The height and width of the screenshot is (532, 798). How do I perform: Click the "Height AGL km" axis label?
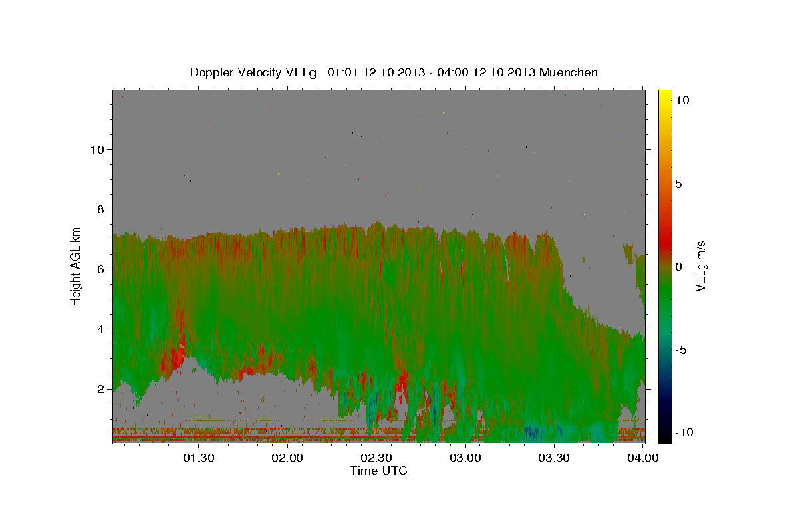[76, 265]
